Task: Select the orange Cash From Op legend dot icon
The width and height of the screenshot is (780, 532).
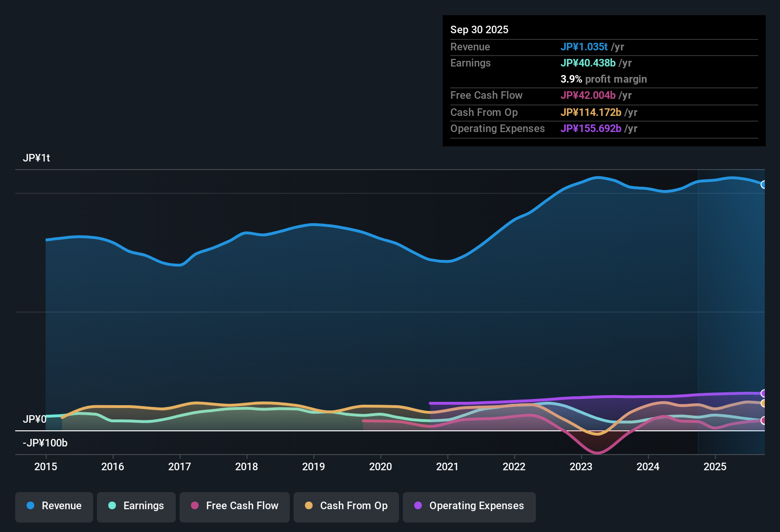Action: (309, 506)
